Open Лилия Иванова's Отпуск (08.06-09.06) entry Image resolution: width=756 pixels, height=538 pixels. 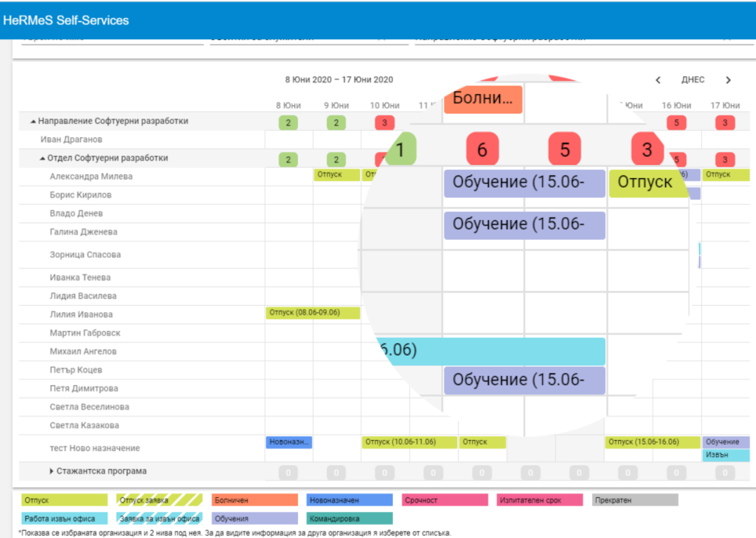[313, 313]
